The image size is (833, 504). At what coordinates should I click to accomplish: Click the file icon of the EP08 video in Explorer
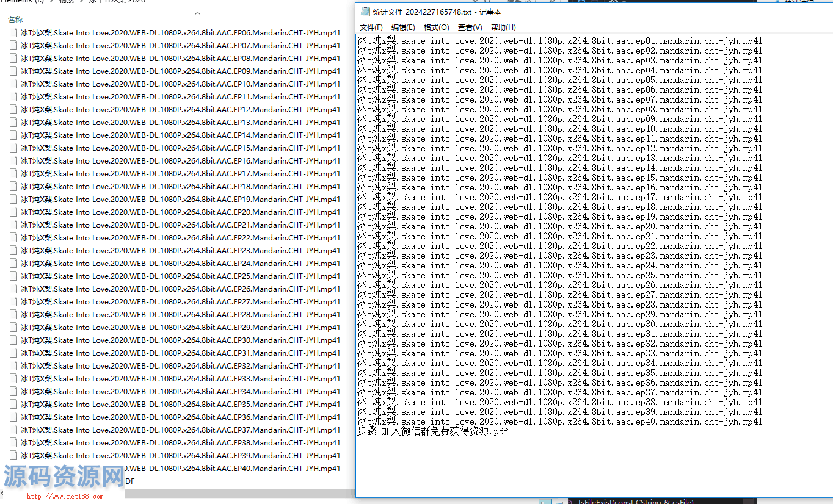[x=13, y=58]
